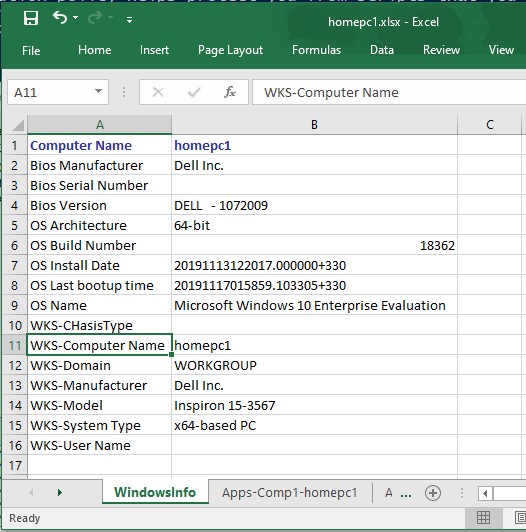Open the Home ribbon tab
This screenshot has width=526, height=532.
(x=94, y=50)
